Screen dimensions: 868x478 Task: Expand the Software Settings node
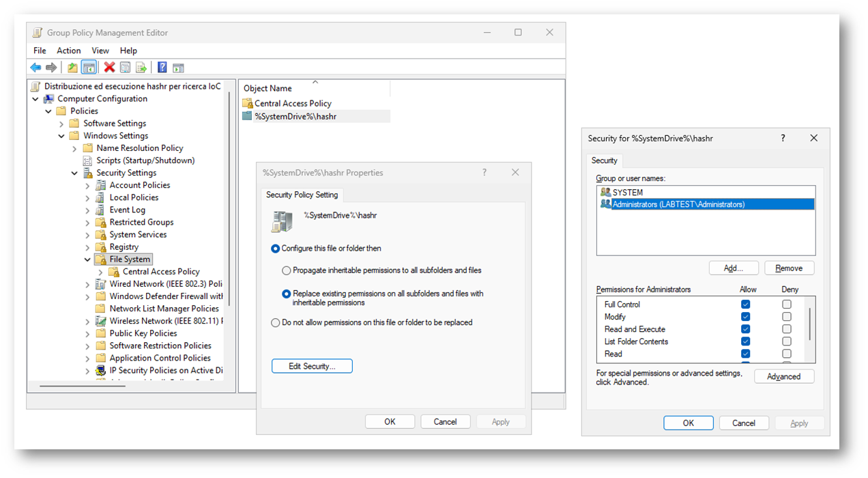click(x=61, y=124)
